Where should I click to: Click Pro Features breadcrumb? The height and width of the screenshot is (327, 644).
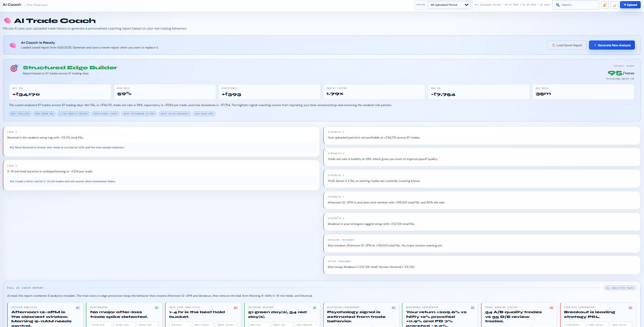point(37,5)
